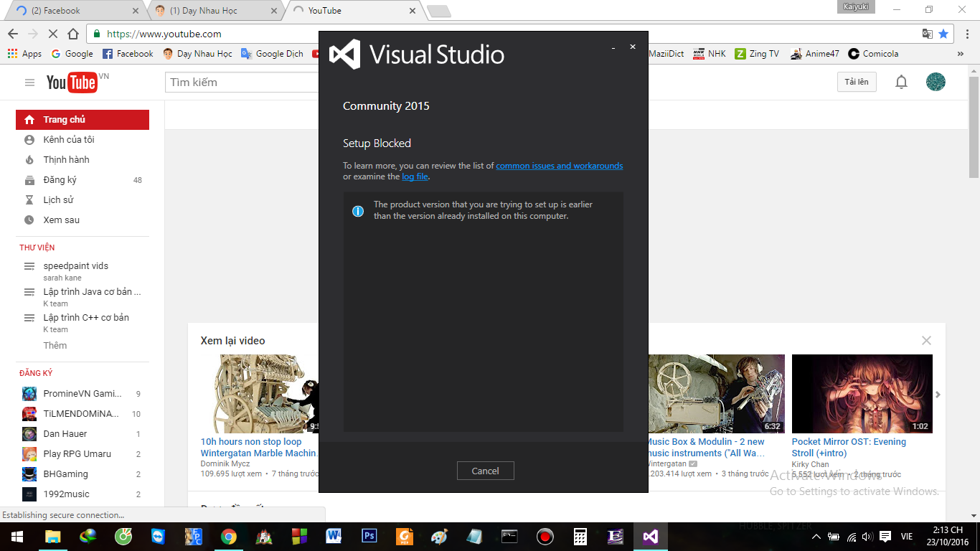The image size is (980, 551).
Task: Show next videos with shelf arrow
Action: click(938, 395)
